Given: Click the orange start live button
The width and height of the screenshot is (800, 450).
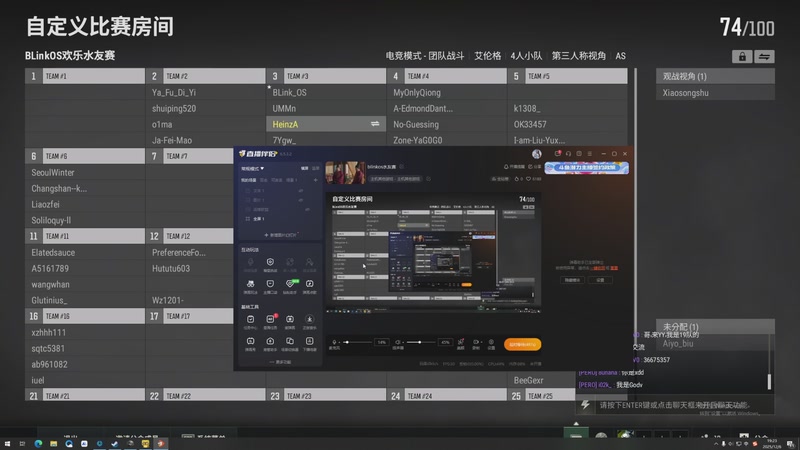Looking at the screenshot, I should click(x=522, y=344).
